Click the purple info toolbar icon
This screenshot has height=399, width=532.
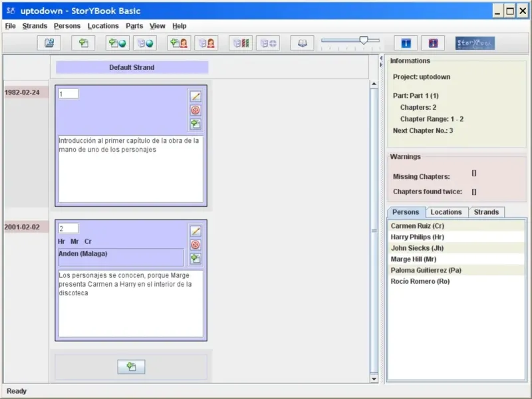pos(433,43)
